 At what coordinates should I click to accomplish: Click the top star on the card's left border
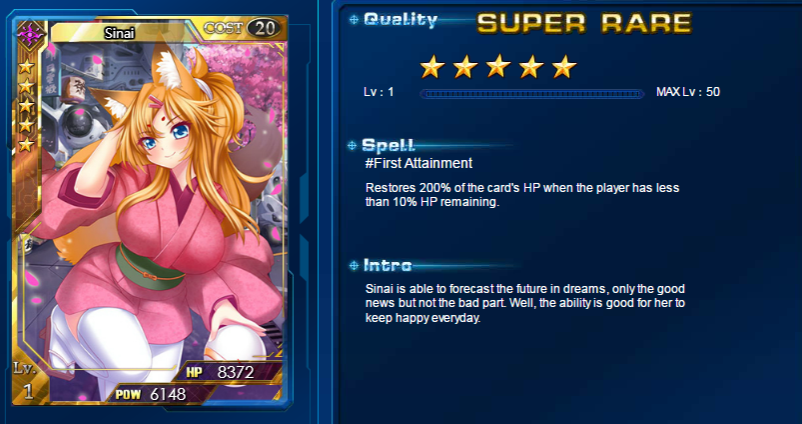(26, 66)
